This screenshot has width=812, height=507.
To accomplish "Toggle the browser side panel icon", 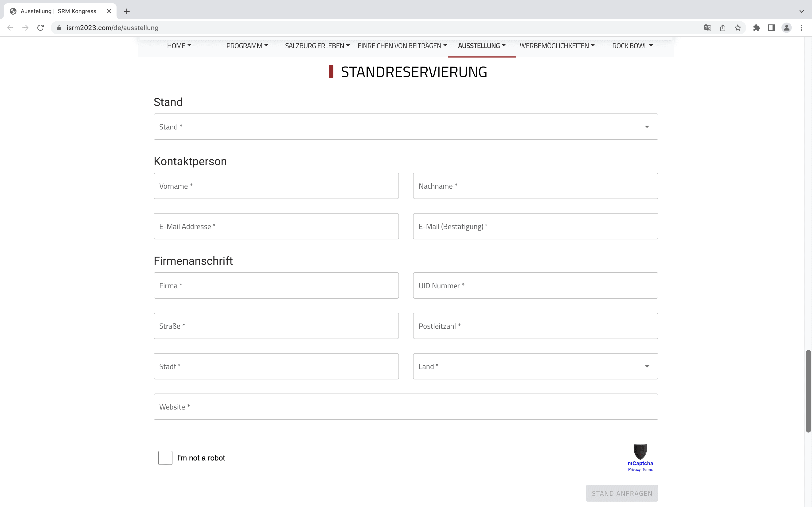I will point(771,28).
